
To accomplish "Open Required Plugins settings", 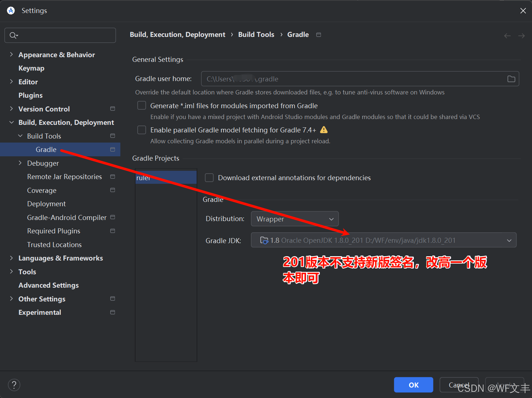I will 53,231.
